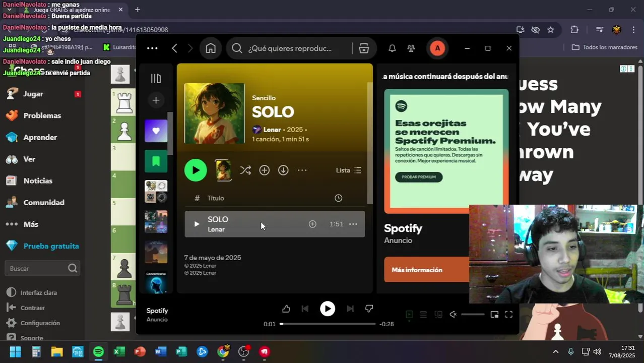Click the Más información button
The width and height of the screenshot is (644, 363).
point(426,270)
